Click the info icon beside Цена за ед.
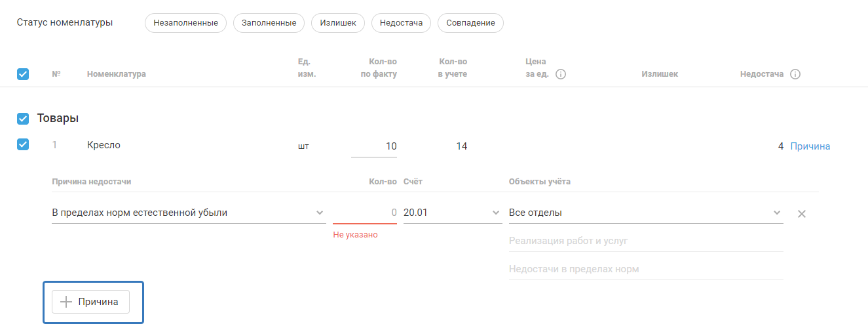 [561, 74]
